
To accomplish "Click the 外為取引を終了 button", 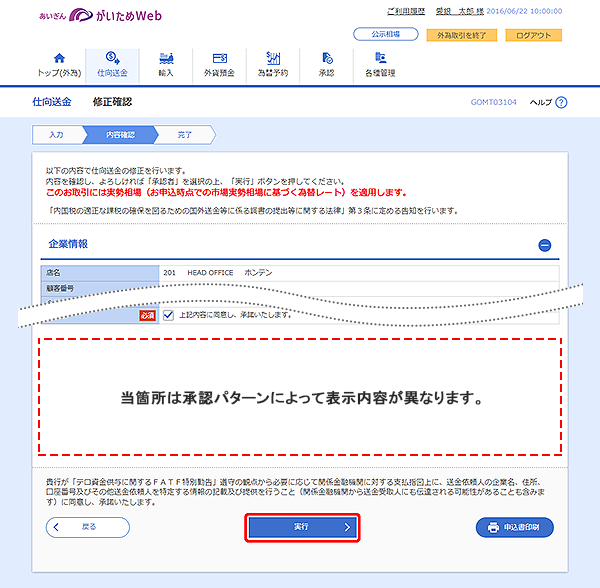I will [x=461, y=35].
